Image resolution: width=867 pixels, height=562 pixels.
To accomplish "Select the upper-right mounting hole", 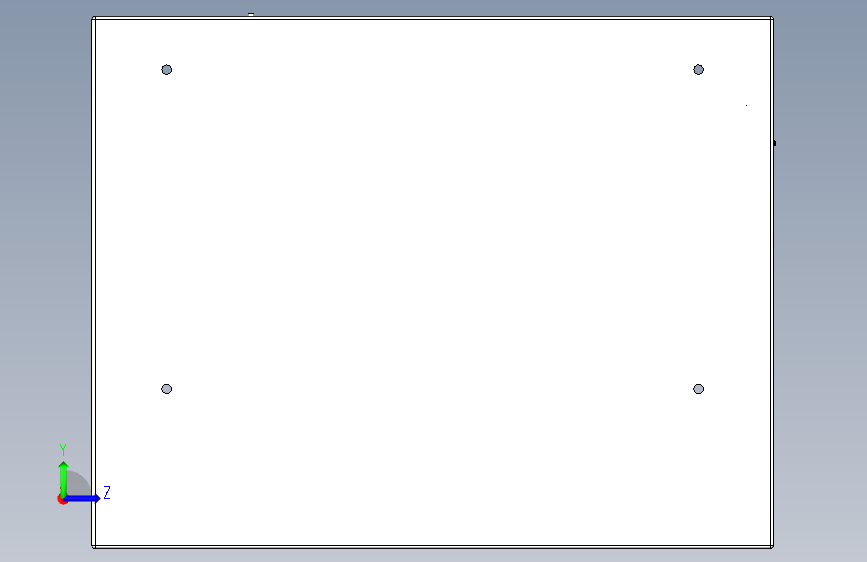I will click(698, 70).
